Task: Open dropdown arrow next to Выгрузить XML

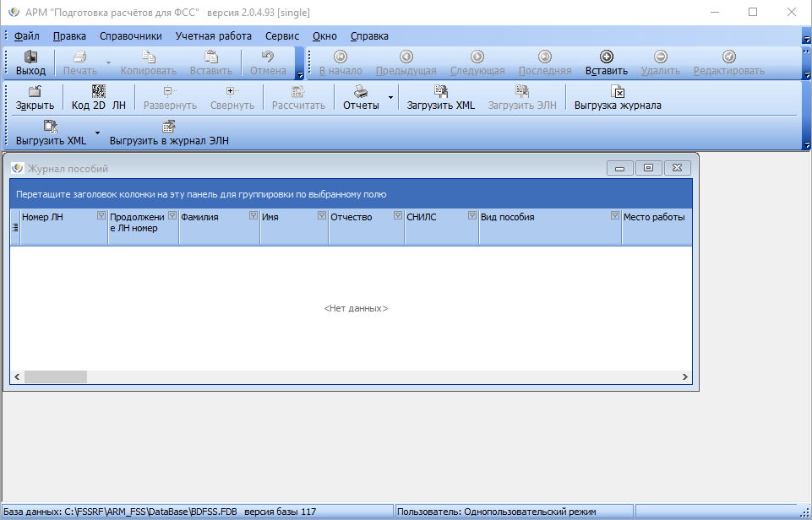Action: coord(97,133)
